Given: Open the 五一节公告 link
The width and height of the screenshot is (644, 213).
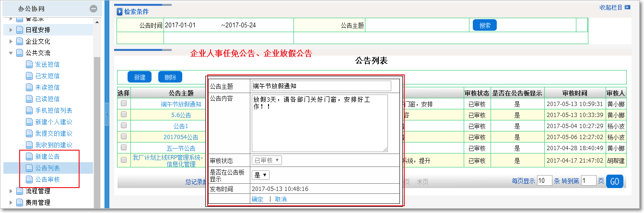Looking at the screenshot, I should [181, 148].
